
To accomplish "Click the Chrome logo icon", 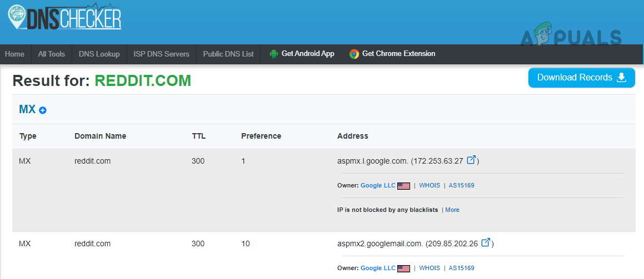I will (x=354, y=54).
